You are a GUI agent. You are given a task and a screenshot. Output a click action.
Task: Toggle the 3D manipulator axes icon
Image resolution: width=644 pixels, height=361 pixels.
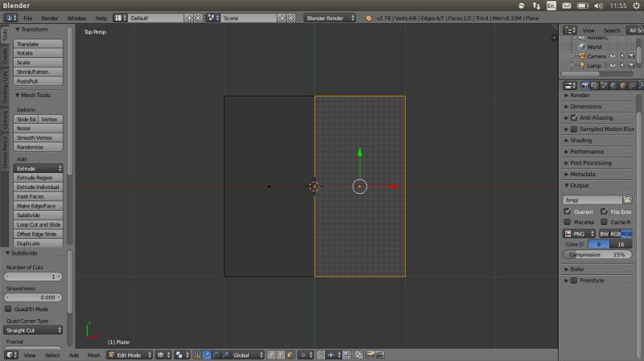(x=197, y=355)
